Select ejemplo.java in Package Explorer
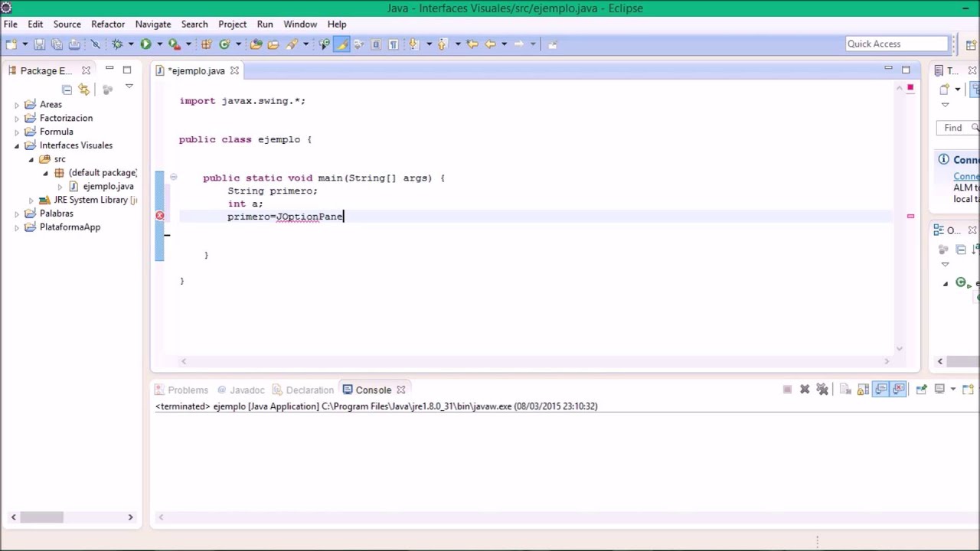This screenshot has width=980, height=551. [x=108, y=186]
